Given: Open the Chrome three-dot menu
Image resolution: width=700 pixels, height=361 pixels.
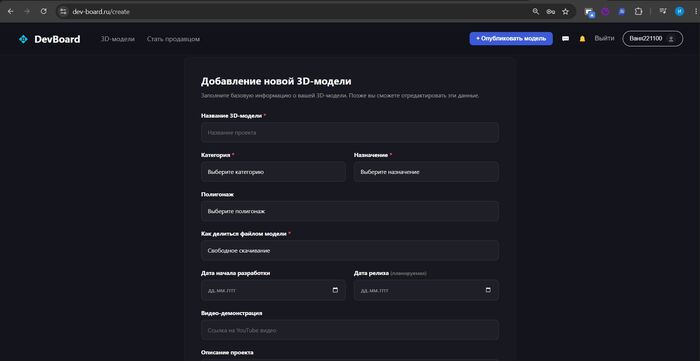Looking at the screenshot, I should [696, 12].
